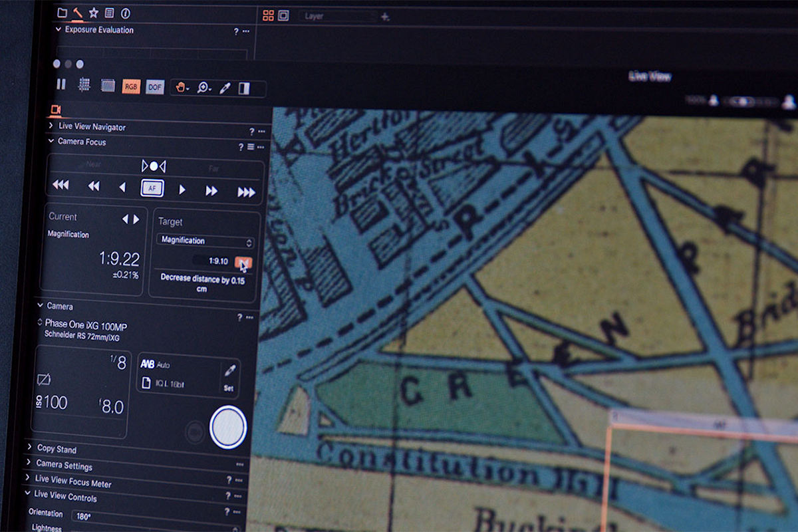Click the orange go-to-target button

pos(243,263)
